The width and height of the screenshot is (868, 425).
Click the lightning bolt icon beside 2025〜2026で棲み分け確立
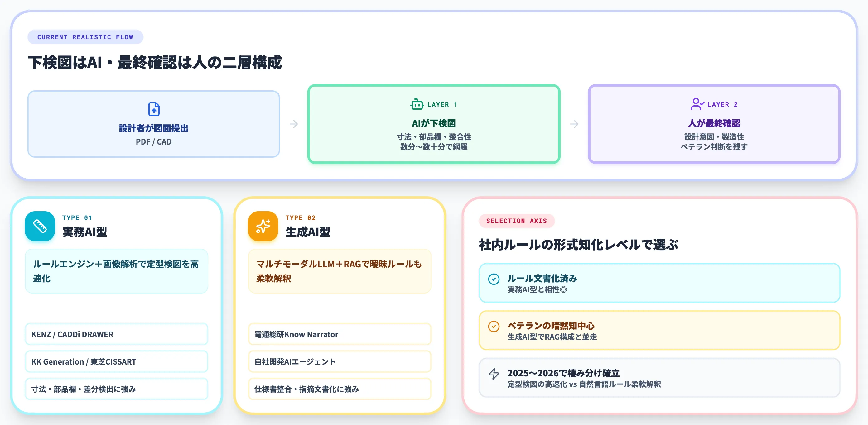(494, 374)
